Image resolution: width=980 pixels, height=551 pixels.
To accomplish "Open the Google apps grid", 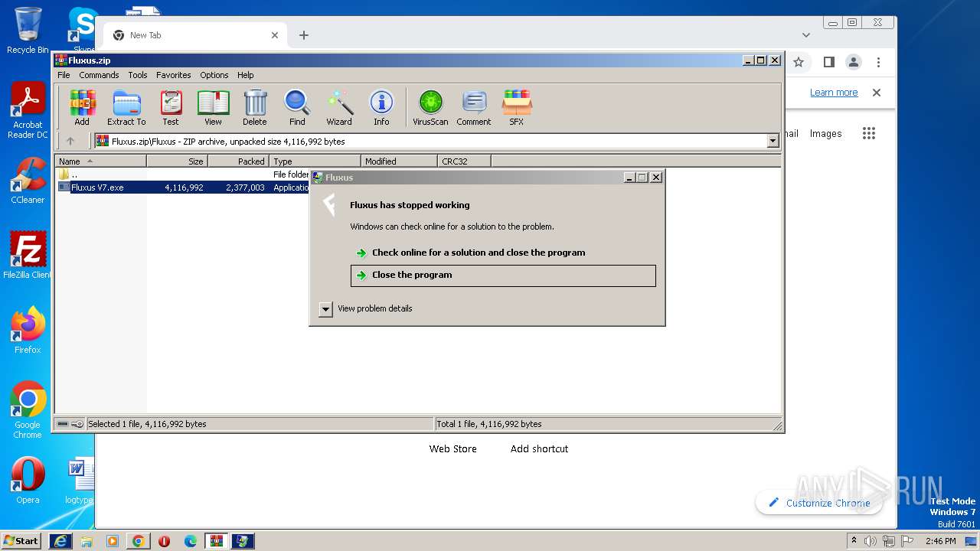I will coord(868,133).
